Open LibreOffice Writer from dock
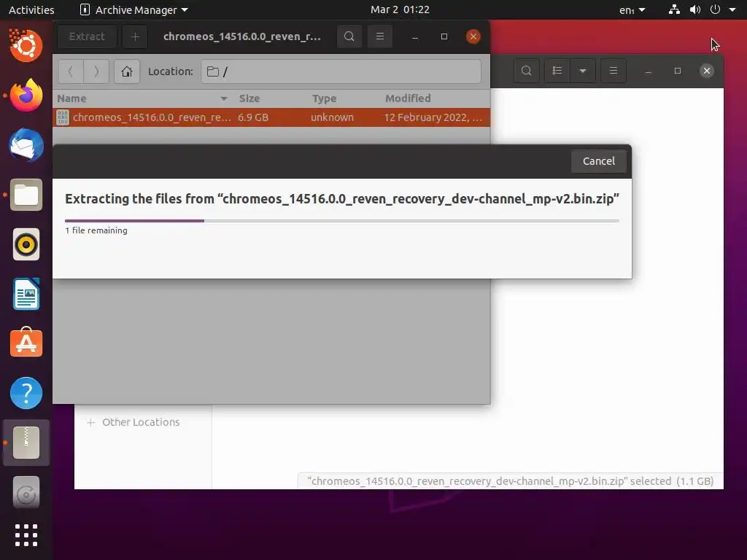The height and width of the screenshot is (560, 747). tap(26, 295)
